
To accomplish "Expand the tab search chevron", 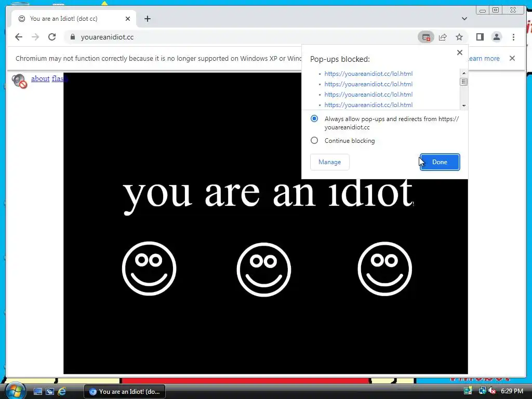I will 464,19.
